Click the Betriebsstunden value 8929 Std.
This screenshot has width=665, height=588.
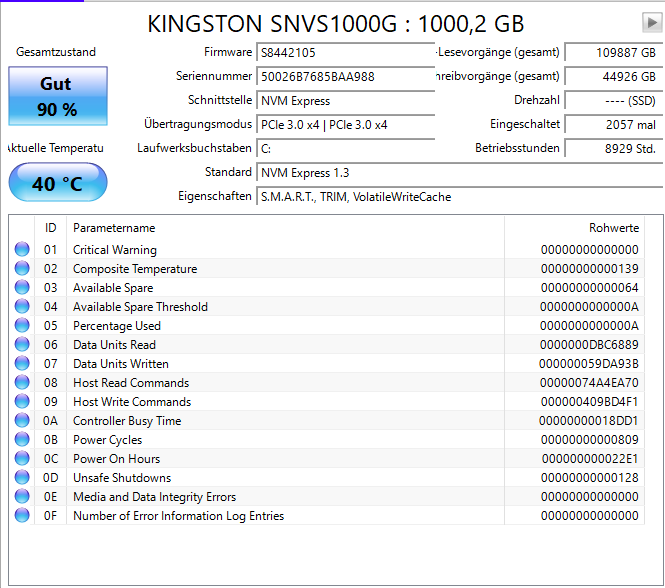click(614, 148)
